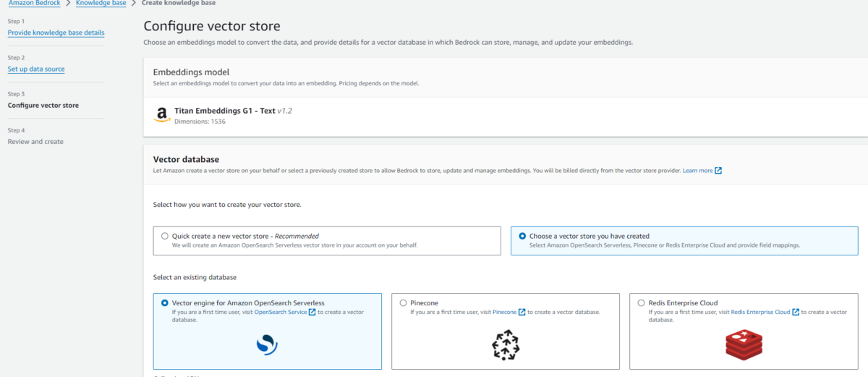Screen dimensions: 868x377
Task: Click breadcrumb chevron after Amazon Bedrock
Action: [69, 4]
